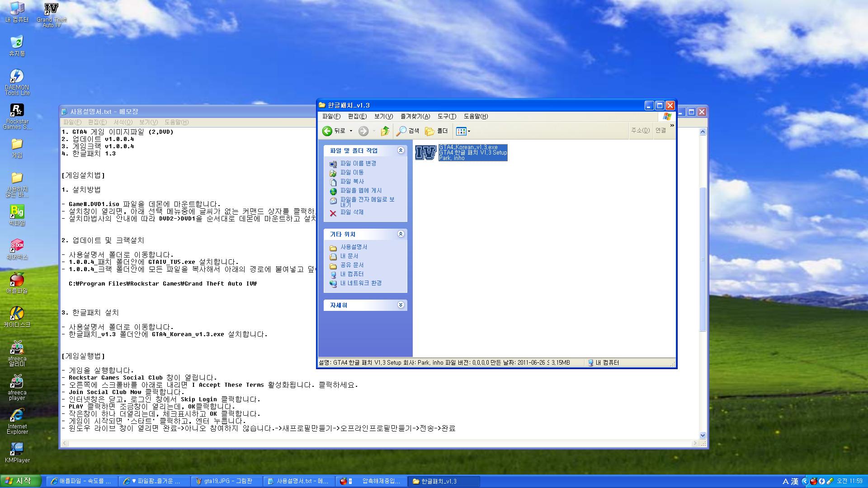Open the 보기 views dropdown button
The height and width of the screenshot is (488, 868).
463,131
